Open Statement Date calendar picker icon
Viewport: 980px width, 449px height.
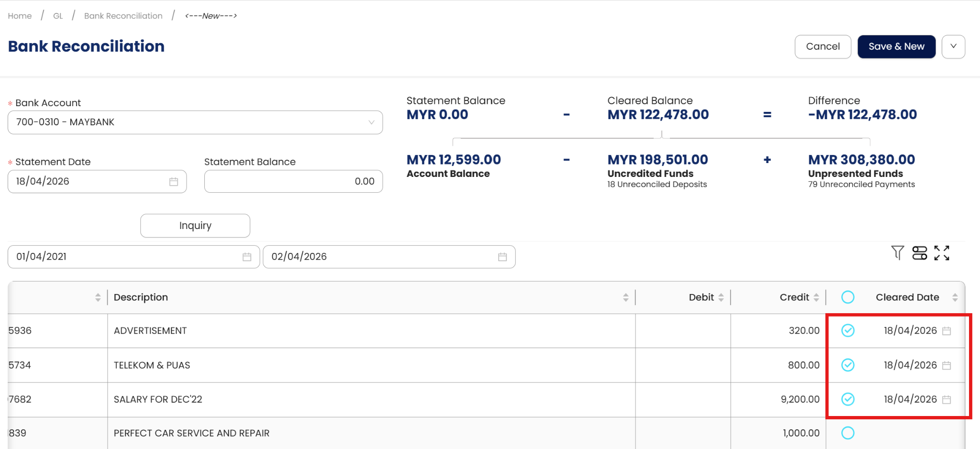click(174, 182)
